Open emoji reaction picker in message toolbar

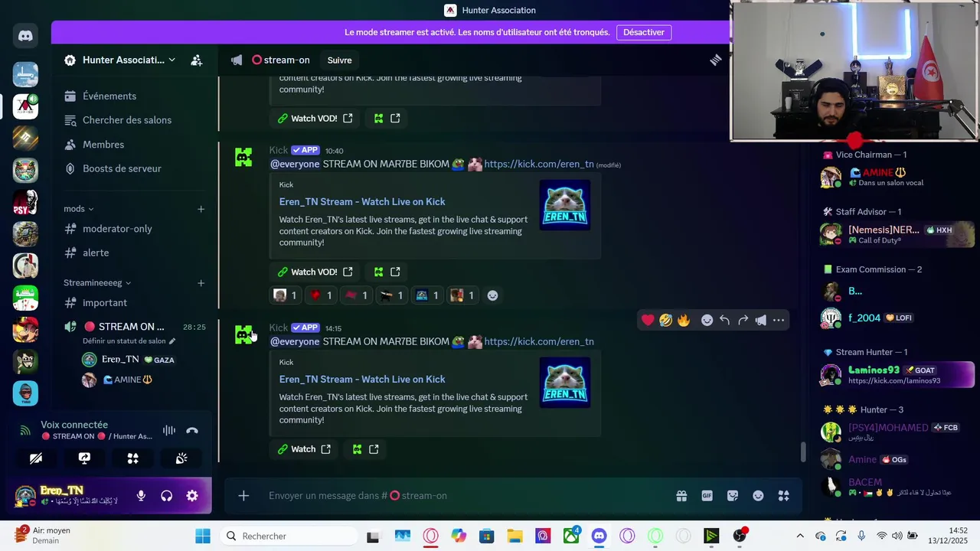[x=707, y=320]
